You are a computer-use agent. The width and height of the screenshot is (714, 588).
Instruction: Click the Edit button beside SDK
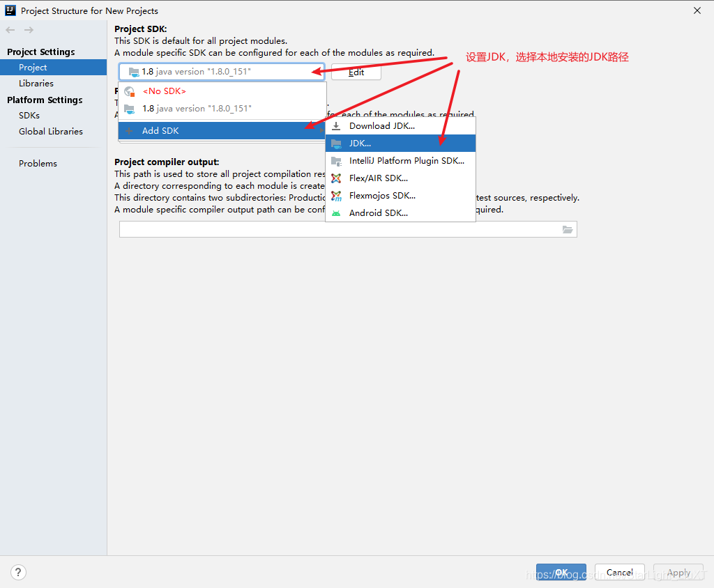point(356,72)
